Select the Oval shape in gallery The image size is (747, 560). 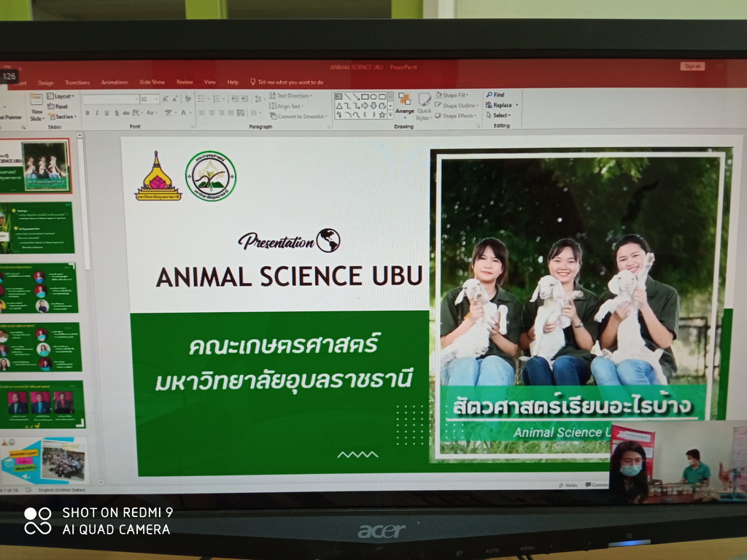(x=373, y=97)
